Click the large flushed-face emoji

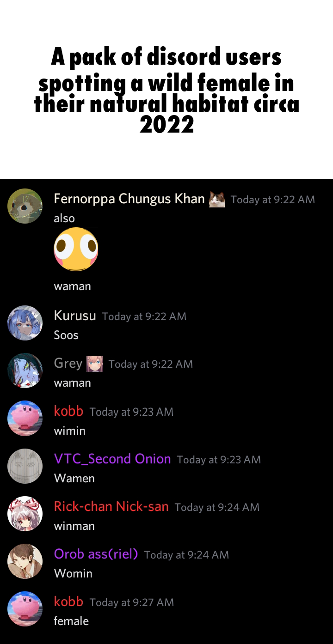pyautogui.click(x=76, y=249)
